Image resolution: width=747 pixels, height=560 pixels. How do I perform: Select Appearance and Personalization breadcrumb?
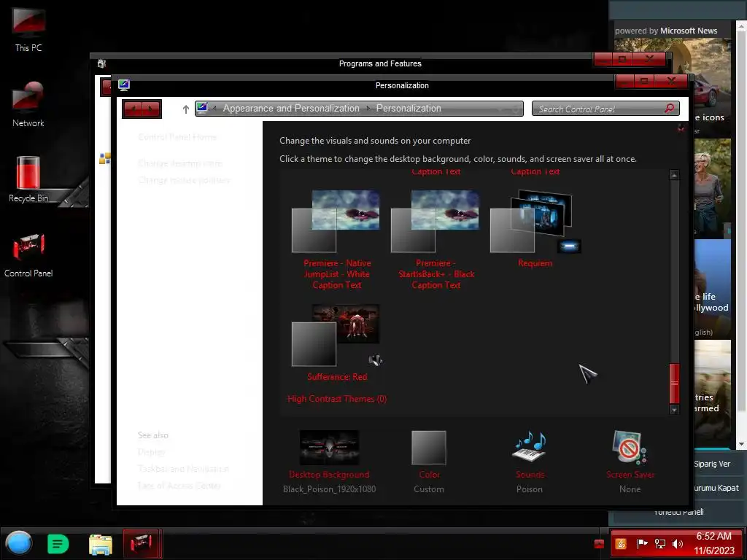point(291,109)
